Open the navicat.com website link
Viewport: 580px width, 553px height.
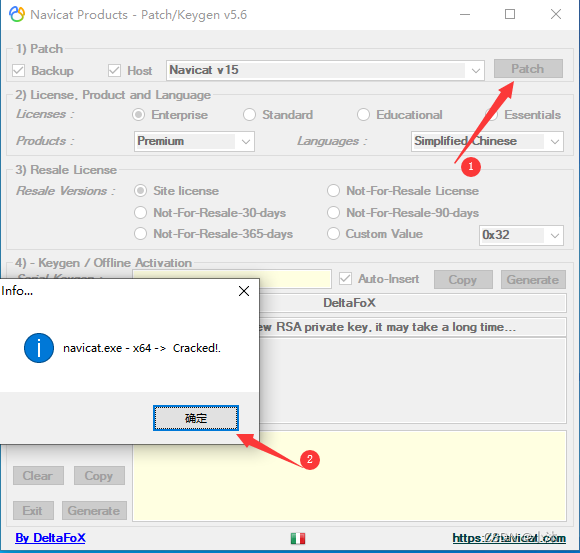pyautogui.click(x=509, y=538)
